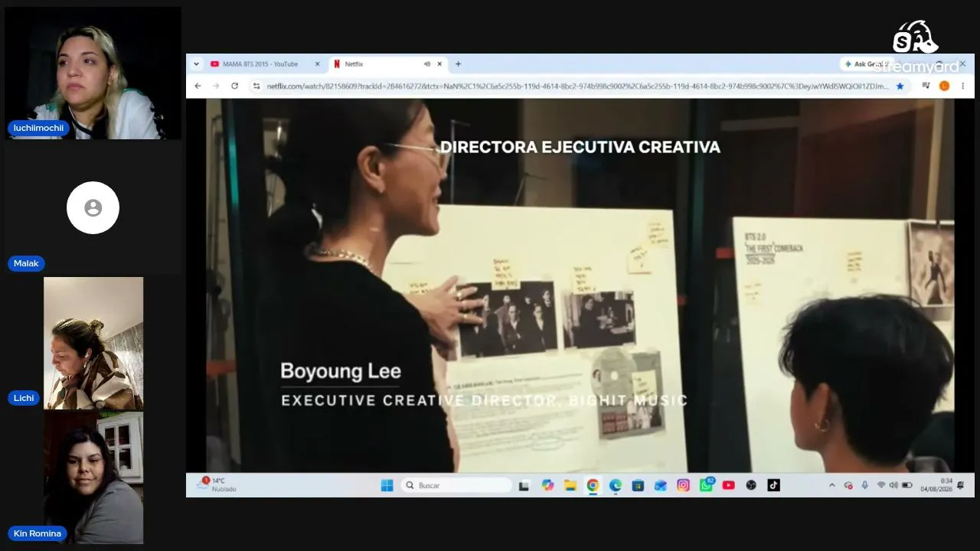The height and width of the screenshot is (551, 980).
Task: Open a new browser tab
Action: coord(458,64)
